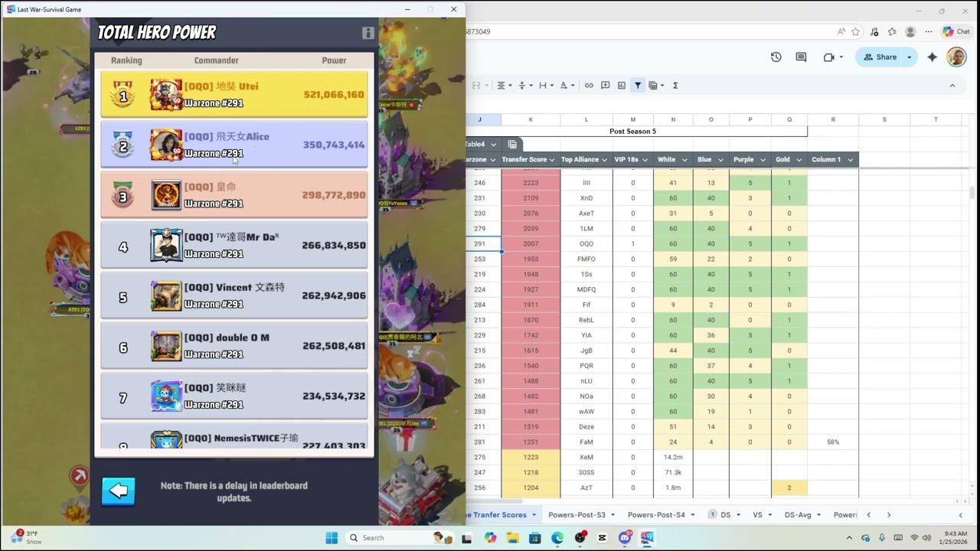
Task: Open the Purple column filter dropdown
Action: click(763, 160)
